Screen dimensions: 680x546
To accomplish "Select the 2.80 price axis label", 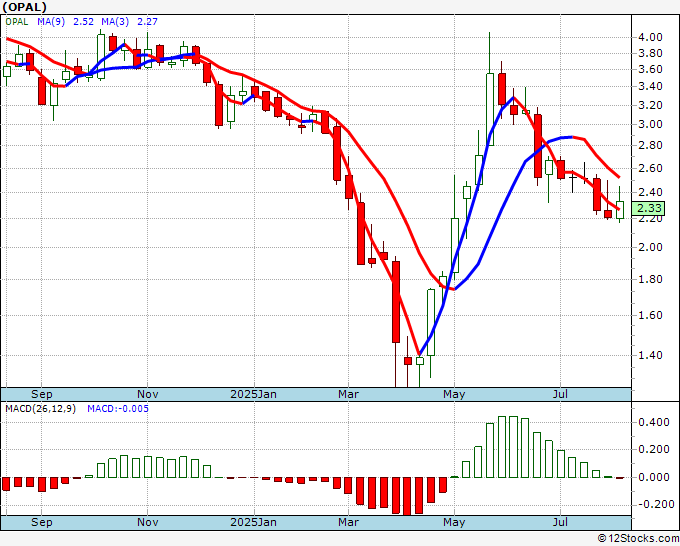I will (650, 145).
